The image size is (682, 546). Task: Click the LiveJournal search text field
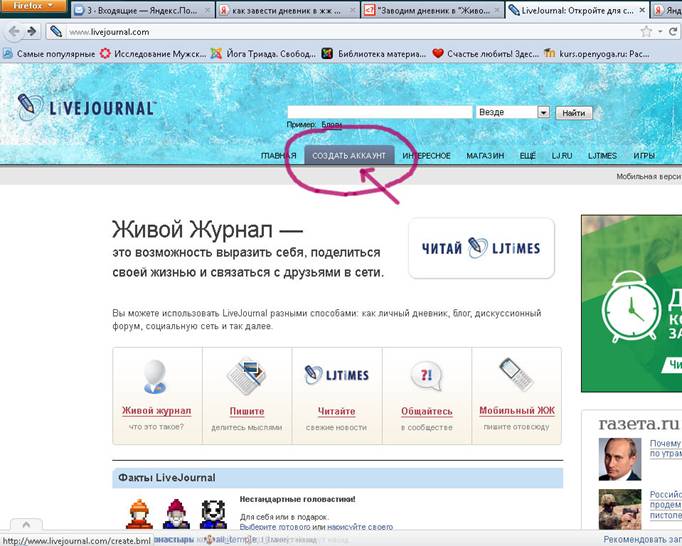pos(379,112)
